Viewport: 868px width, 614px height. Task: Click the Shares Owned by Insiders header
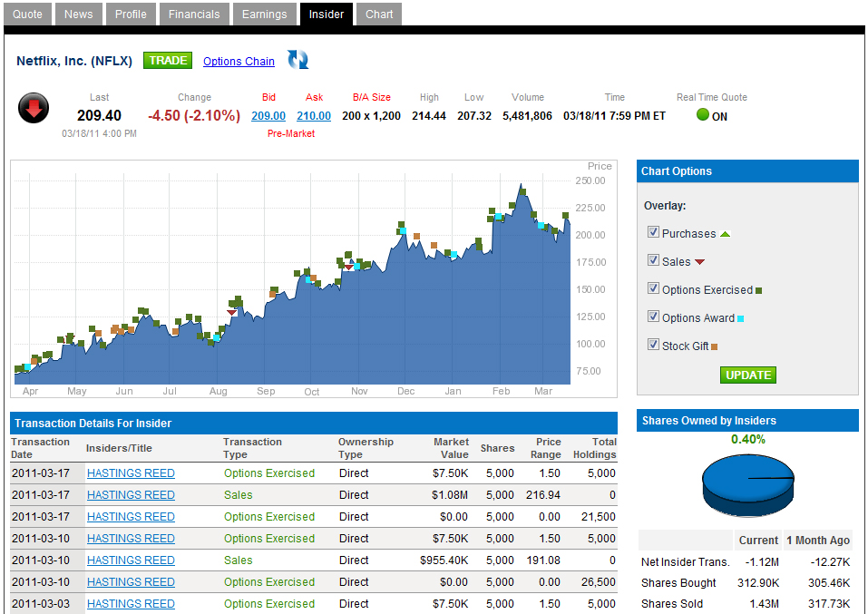click(747, 420)
